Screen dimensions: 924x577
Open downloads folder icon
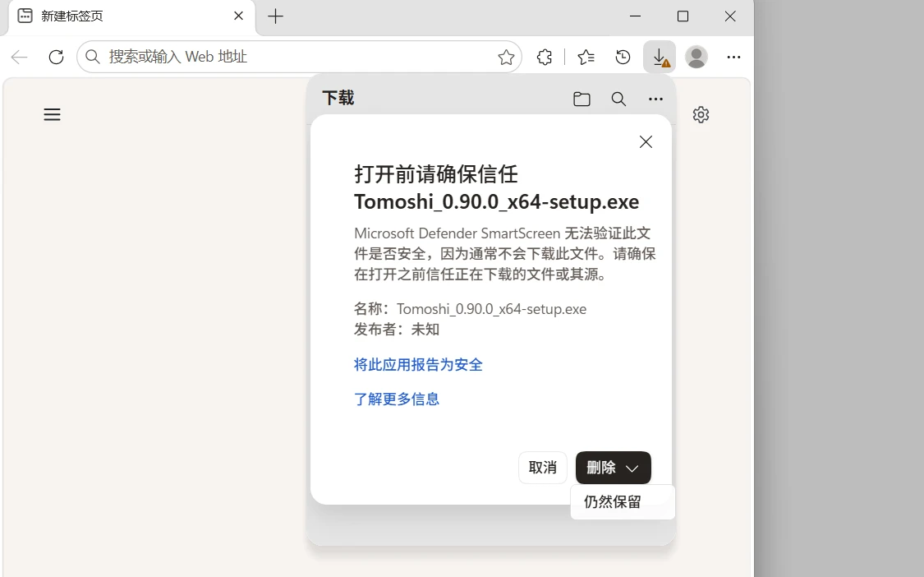point(582,99)
